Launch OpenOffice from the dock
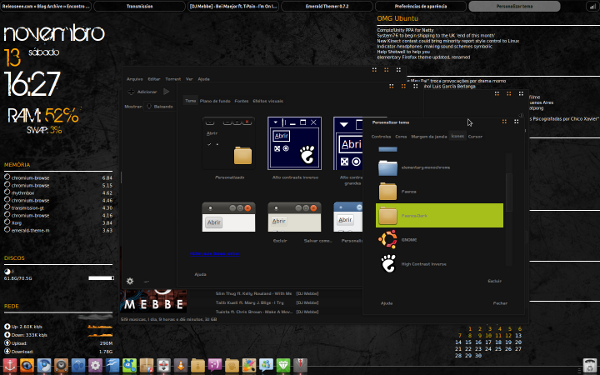This screenshot has width=600, height=375. pyautogui.click(x=112, y=365)
